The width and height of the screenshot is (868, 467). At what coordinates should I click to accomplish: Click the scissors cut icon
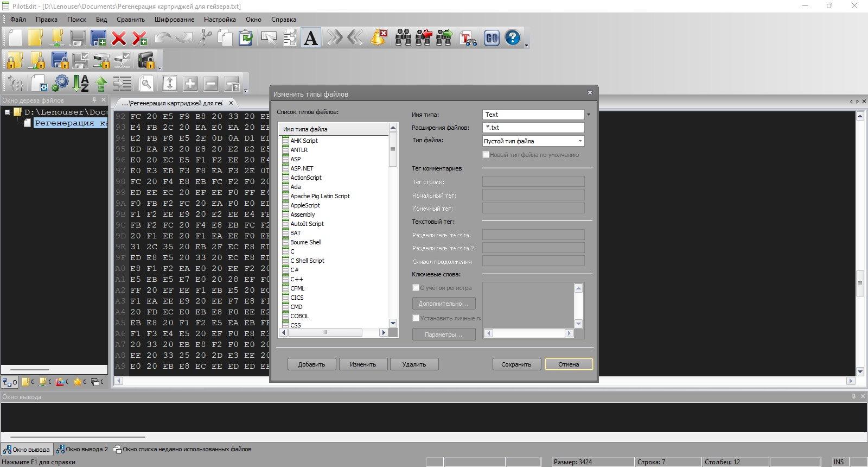pyautogui.click(x=205, y=37)
